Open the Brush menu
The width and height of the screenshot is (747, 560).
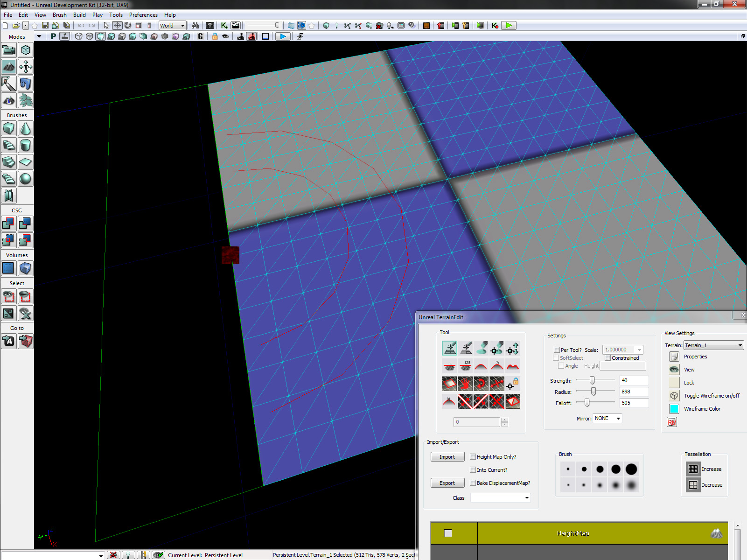pyautogui.click(x=60, y=15)
